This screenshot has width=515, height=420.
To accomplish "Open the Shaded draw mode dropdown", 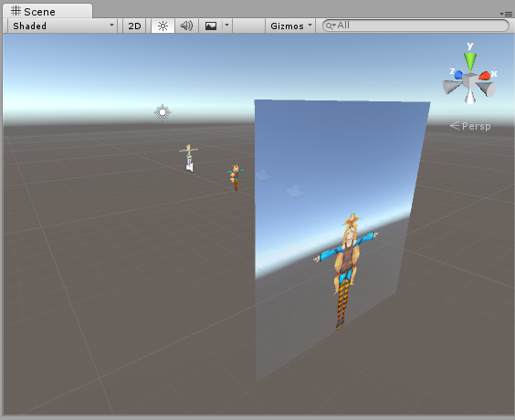I will tap(63, 26).
